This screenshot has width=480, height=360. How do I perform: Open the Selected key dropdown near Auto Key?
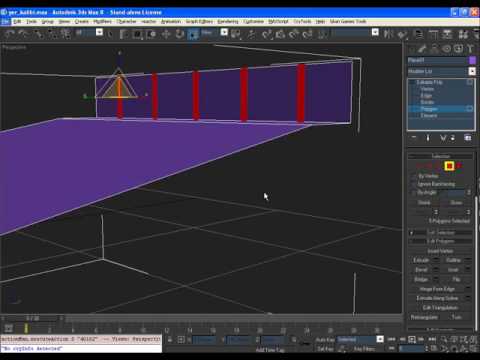pos(380,339)
